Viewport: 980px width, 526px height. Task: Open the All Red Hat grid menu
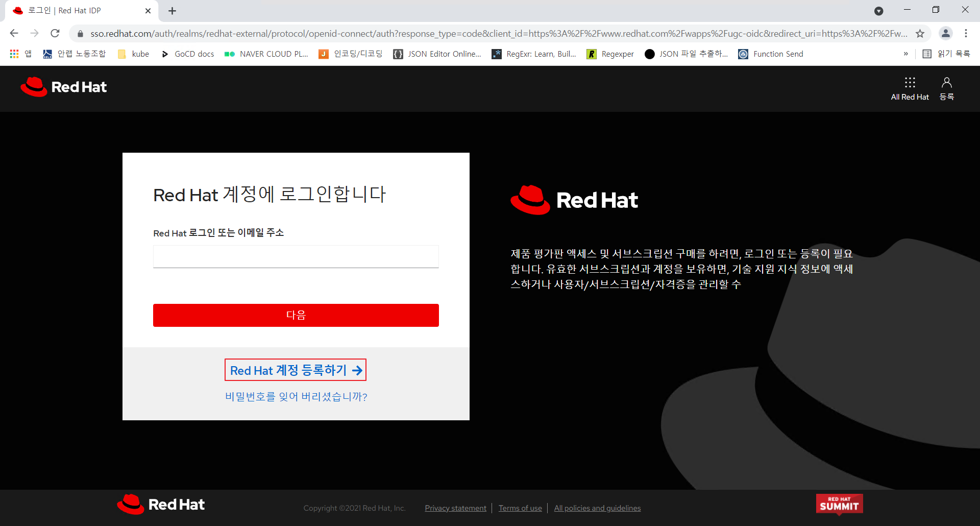point(910,89)
